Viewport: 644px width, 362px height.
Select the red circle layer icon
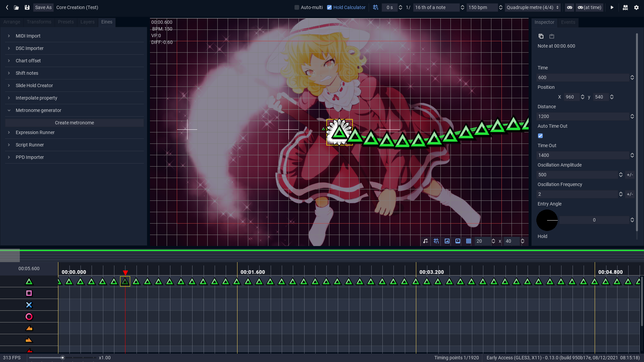point(29,317)
